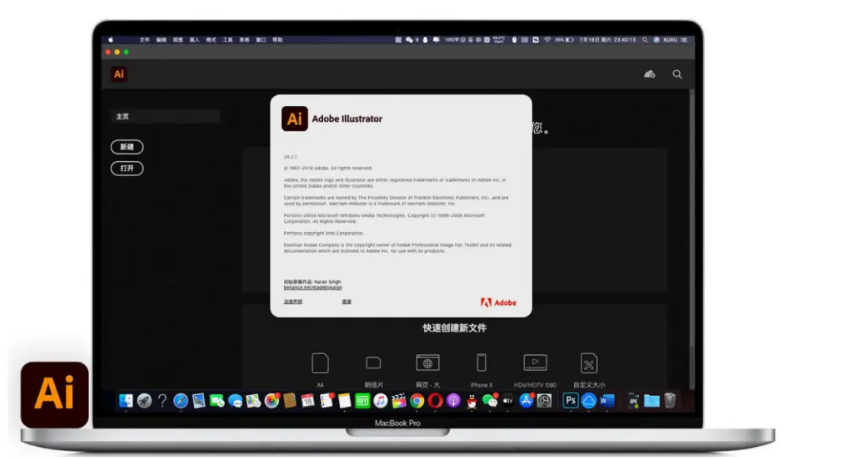Click the Adobe logo in the About dialog
Viewport: 848px width, 458px height.
click(x=498, y=302)
